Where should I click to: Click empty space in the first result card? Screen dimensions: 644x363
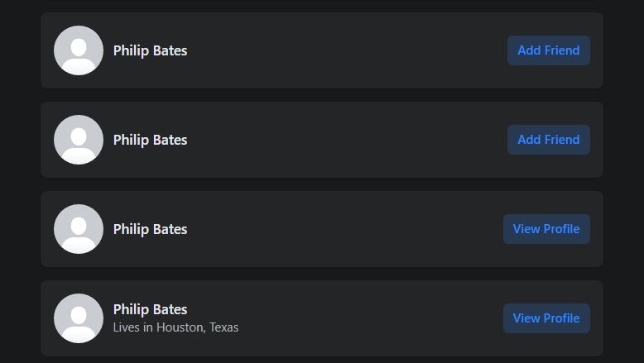coord(348,50)
